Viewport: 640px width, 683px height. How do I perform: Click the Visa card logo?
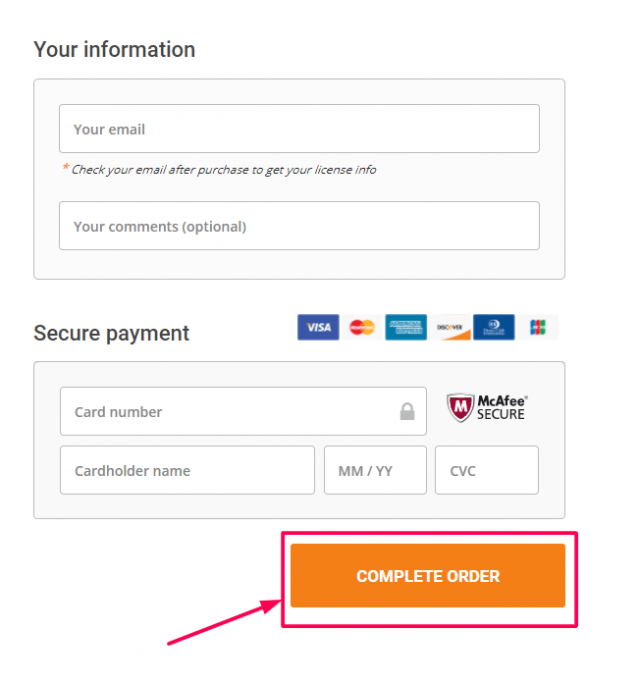318,327
